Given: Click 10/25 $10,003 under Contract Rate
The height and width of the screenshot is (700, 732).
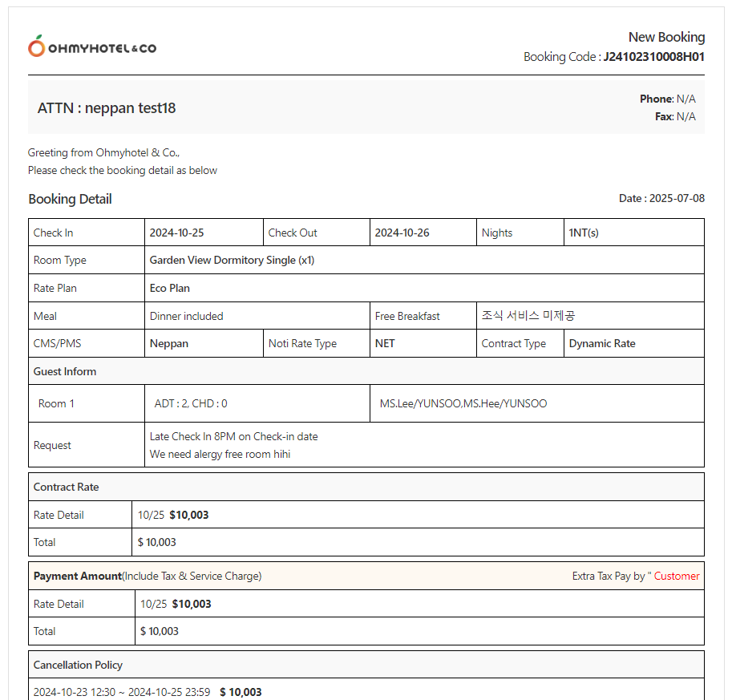Looking at the screenshot, I should tap(173, 515).
